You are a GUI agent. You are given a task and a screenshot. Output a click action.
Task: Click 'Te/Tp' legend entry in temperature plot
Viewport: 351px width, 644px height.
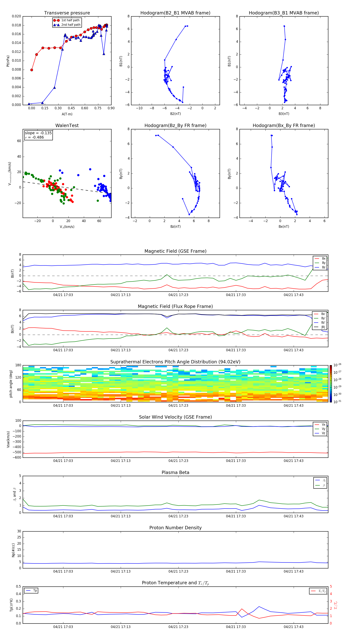click(x=318, y=591)
